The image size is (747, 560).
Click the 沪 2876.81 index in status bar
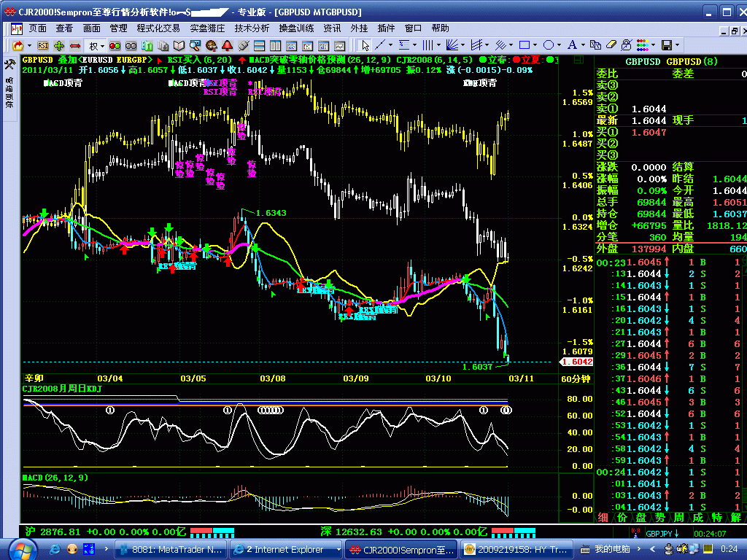[53, 532]
